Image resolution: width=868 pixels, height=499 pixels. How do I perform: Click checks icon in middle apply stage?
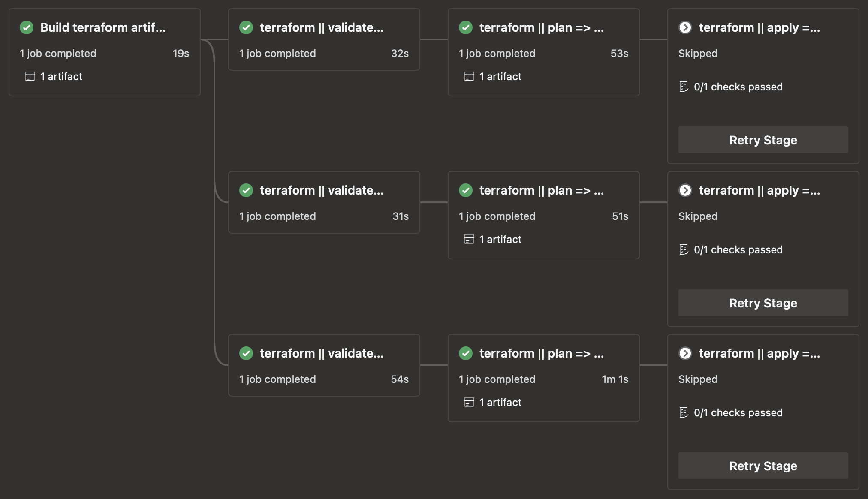click(684, 250)
